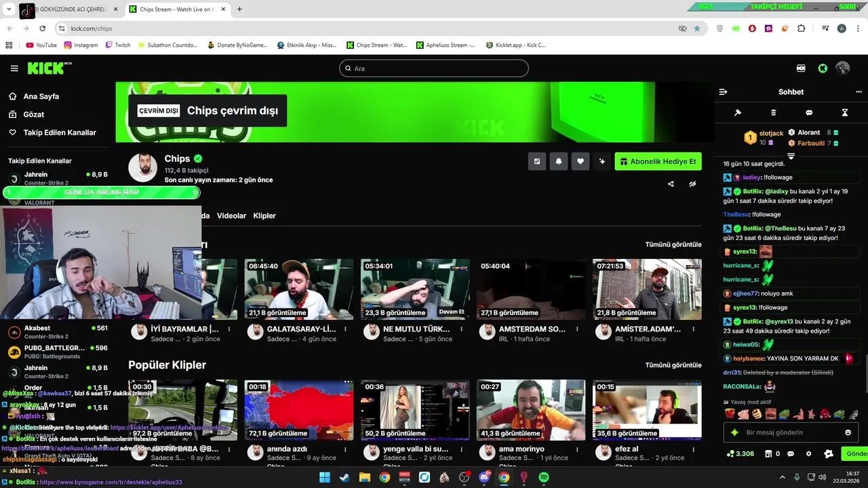Viewport: 868px width, 488px height.
Task: Click Abonelik Hediye Et button
Action: click(x=658, y=161)
